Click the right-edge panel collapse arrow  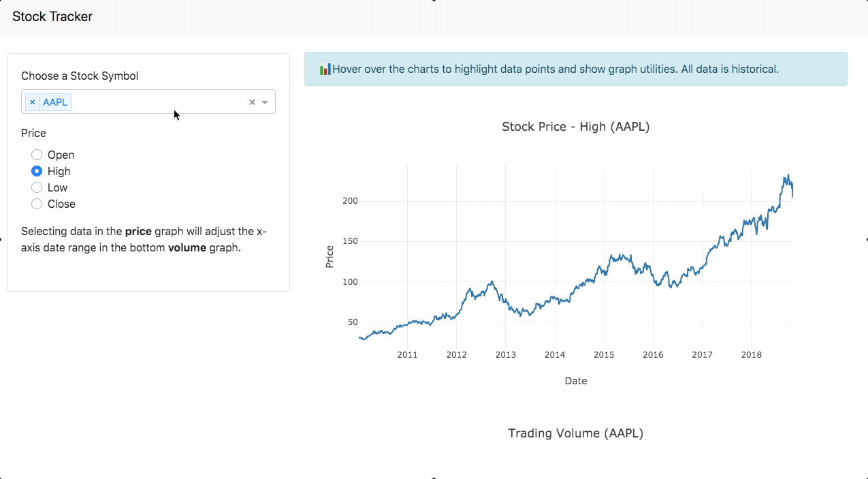tap(865, 240)
